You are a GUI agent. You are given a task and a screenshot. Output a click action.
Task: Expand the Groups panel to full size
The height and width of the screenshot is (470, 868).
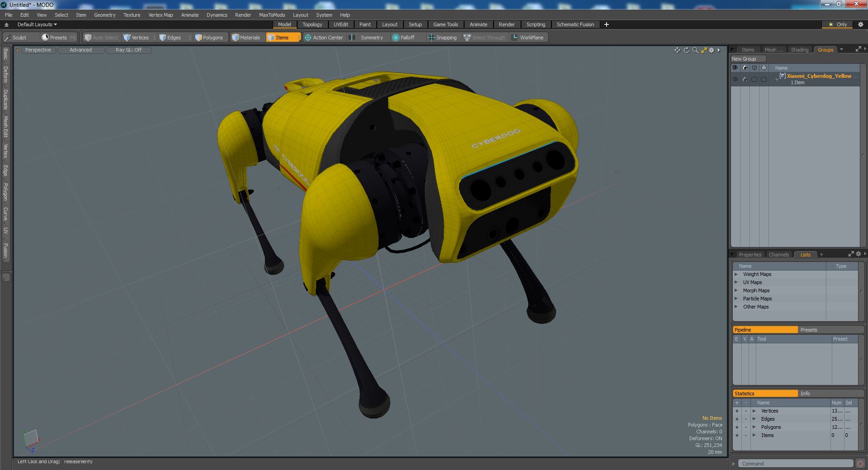coord(858,49)
